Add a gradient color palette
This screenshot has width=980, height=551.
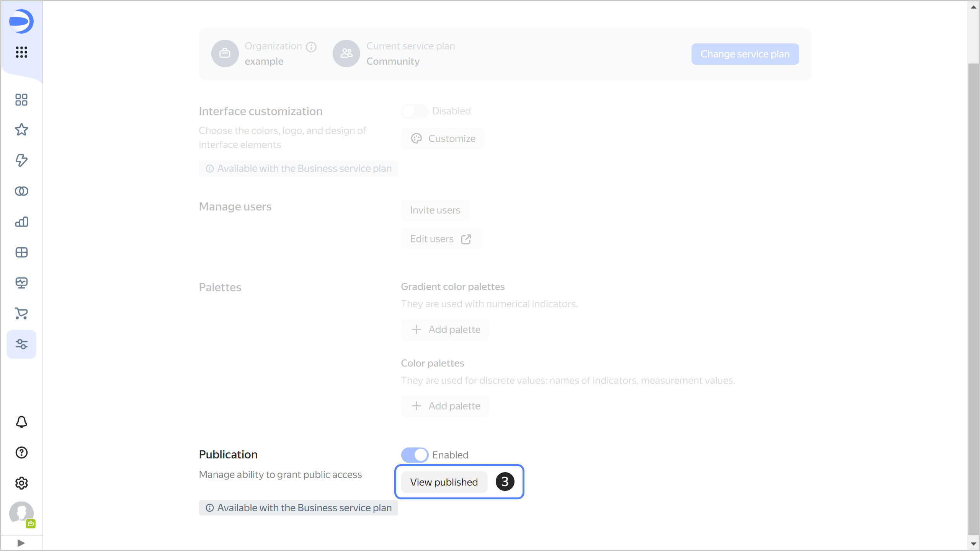coord(445,329)
